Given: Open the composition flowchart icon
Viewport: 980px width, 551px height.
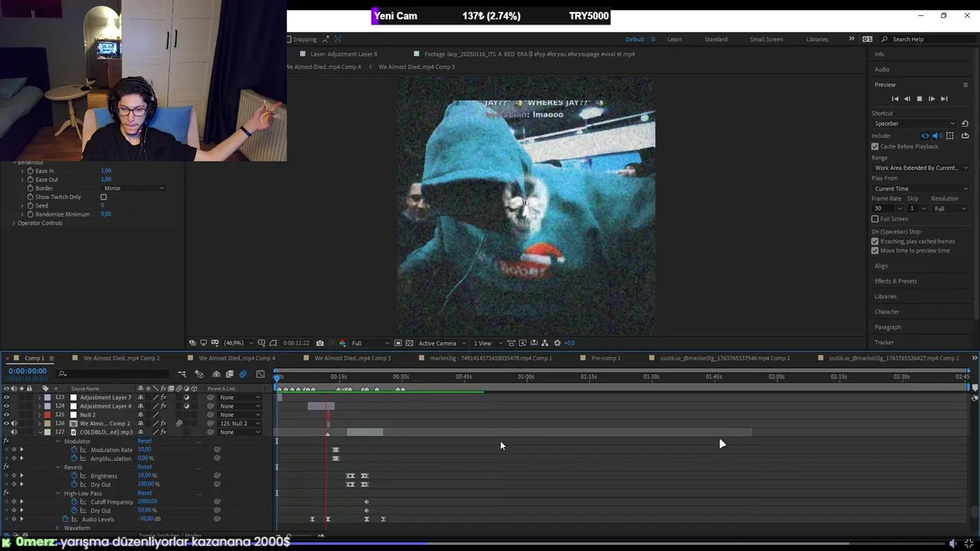Looking at the screenshot, I should [x=545, y=343].
